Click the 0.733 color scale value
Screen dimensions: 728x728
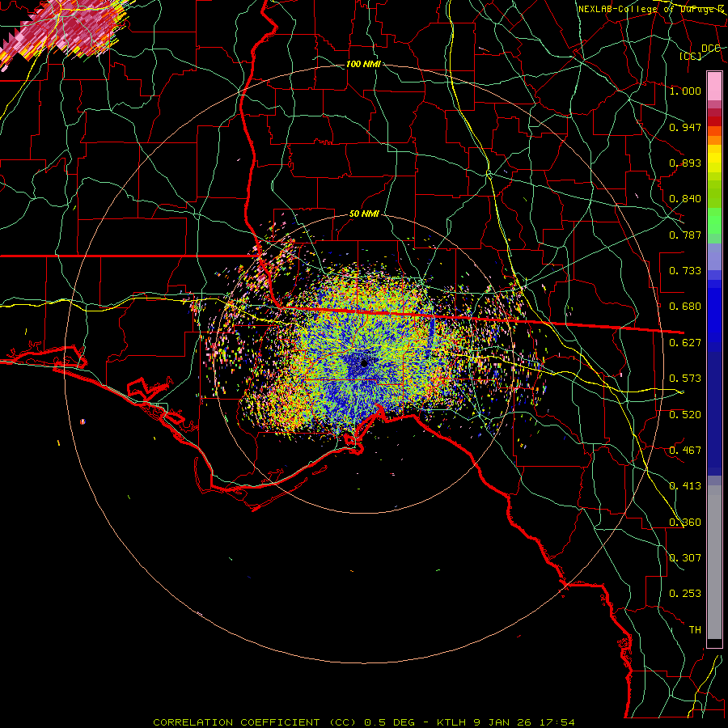tap(685, 271)
